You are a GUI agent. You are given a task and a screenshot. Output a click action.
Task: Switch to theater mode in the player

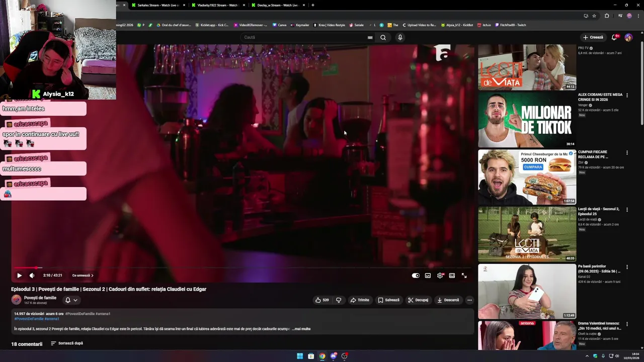pyautogui.click(x=452, y=276)
